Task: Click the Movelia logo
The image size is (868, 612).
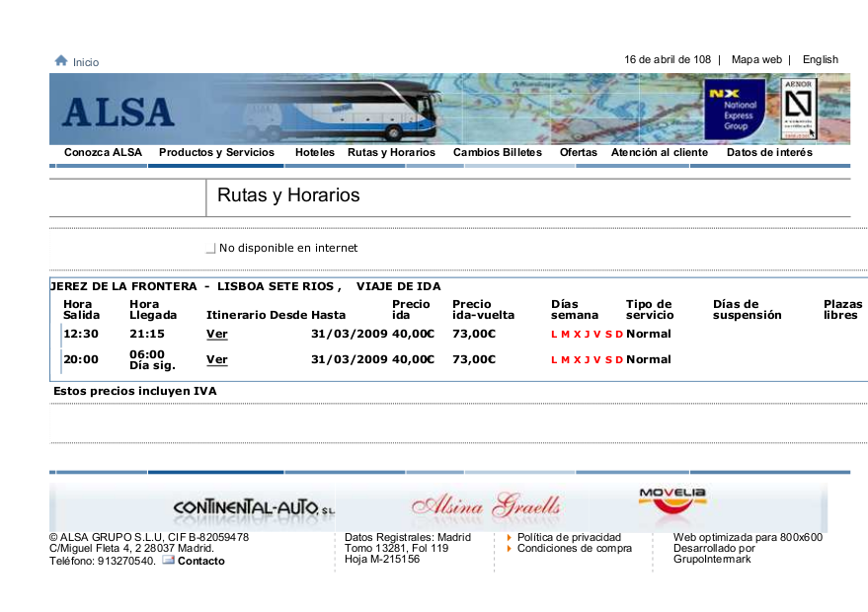Action: (x=672, y=500)
